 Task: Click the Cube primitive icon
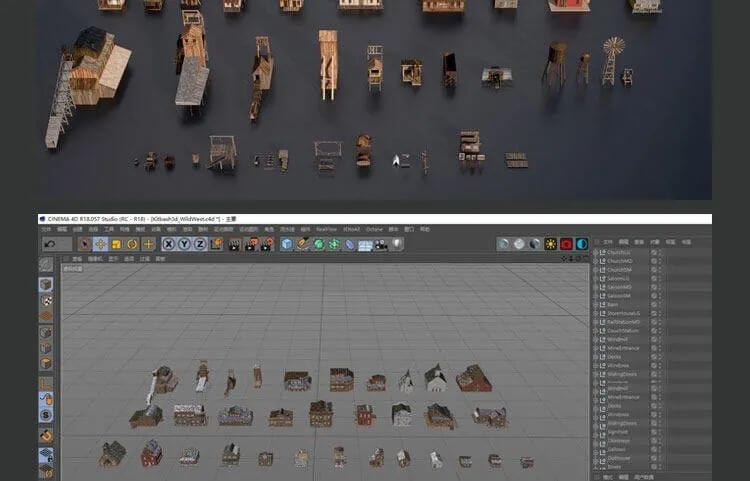(x=287, y=243)
